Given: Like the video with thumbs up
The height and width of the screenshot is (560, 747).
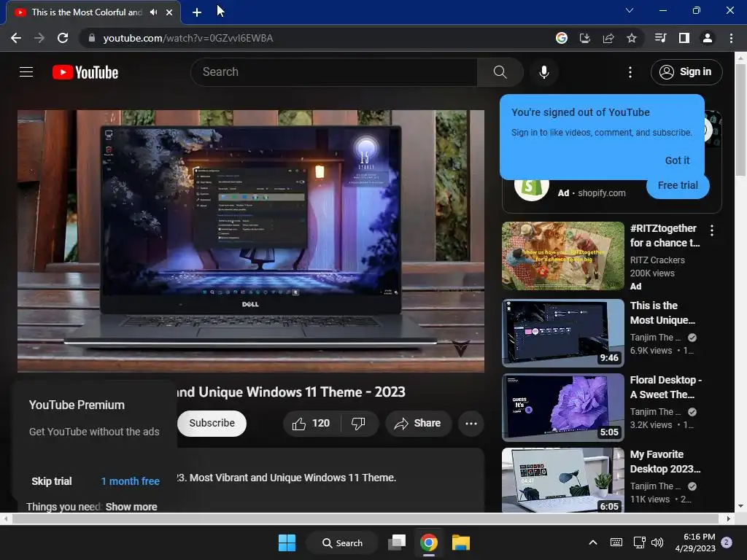Looking at the screenshot, I should coord(311,424).
